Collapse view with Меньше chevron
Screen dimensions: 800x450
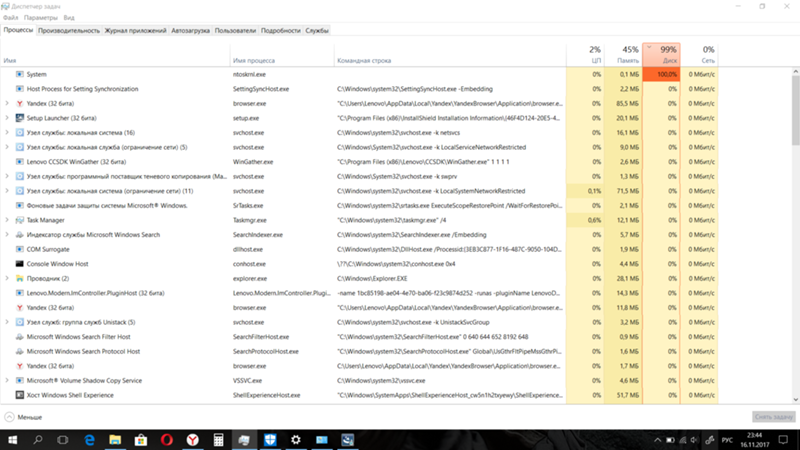[9, 417]
